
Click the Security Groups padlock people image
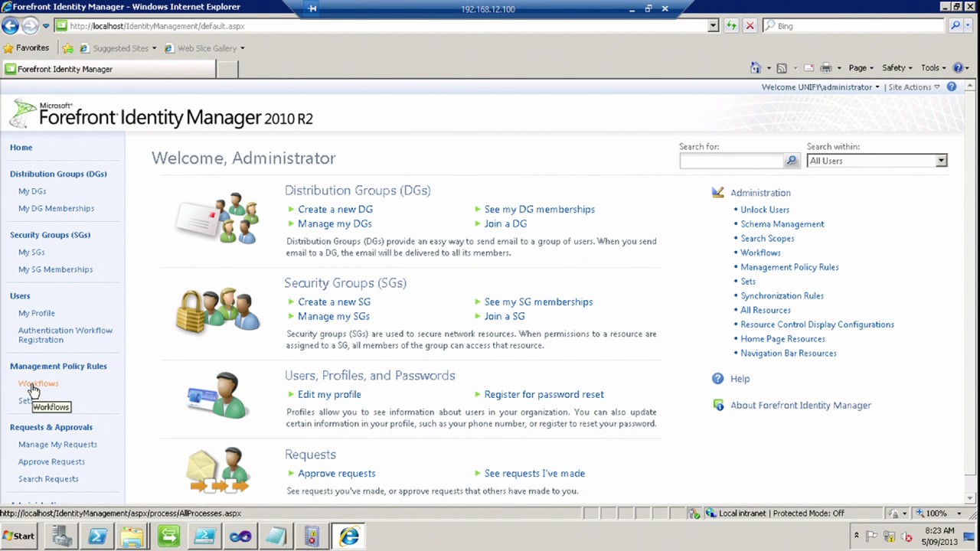[218, 311]
